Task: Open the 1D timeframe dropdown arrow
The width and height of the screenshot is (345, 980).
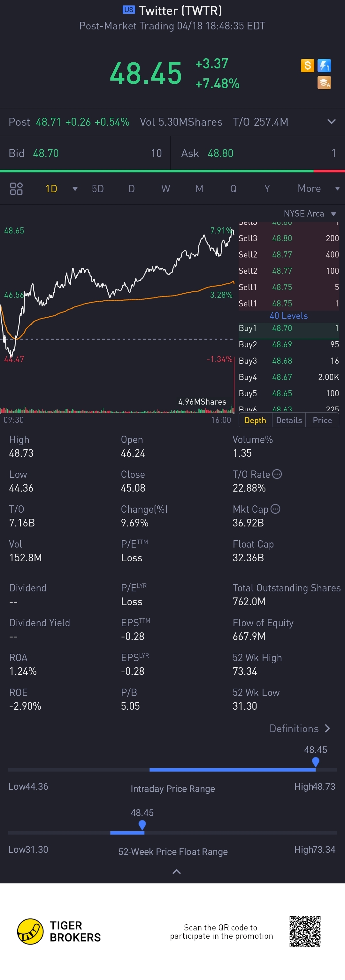Action: pyautogui.click(x=75, y=189)
